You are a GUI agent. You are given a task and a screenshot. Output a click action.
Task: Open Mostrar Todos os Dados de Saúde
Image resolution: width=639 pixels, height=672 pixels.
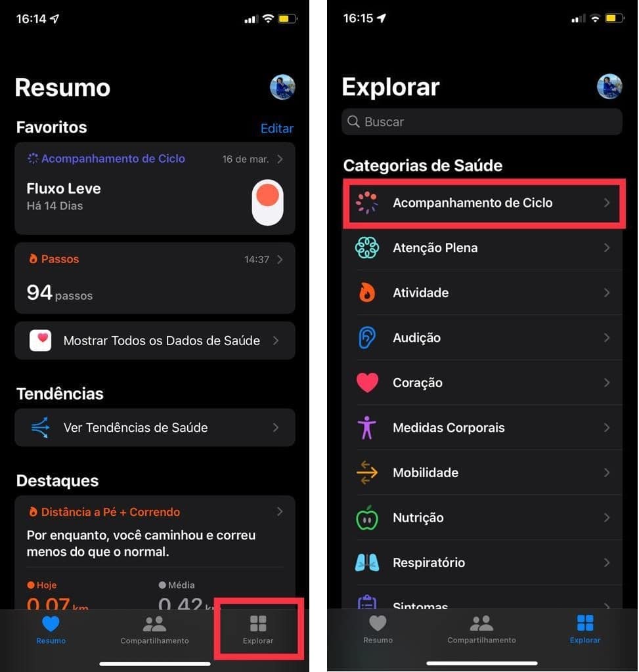tap(155, 341)
